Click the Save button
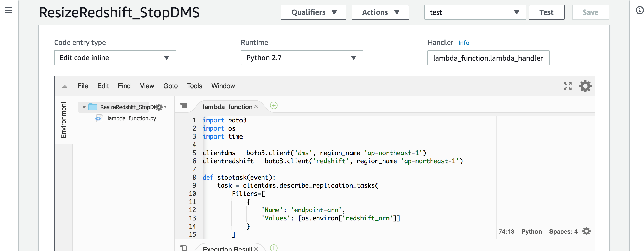This screenshot has height=251, width=644. 591,12
